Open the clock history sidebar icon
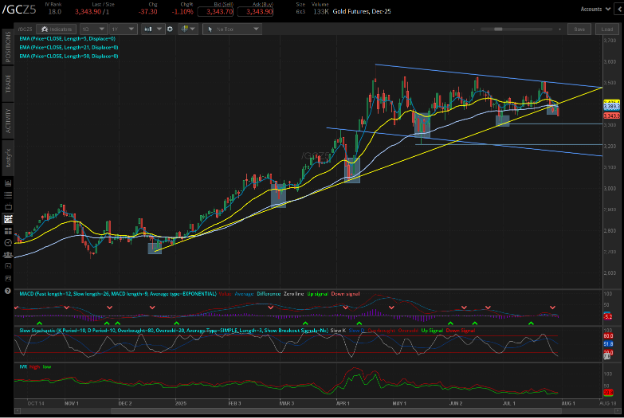 pos(8,242)
